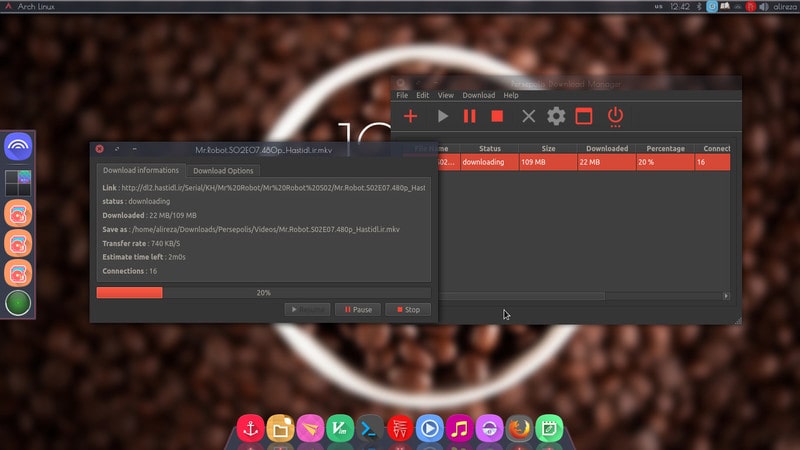Open the red Persepolis-style dock icon
The image size is (800, 450).
point(400,429)
